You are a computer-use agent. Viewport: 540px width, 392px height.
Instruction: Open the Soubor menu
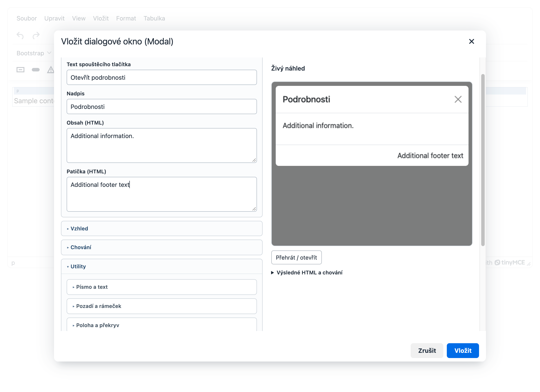coord(27,18)
